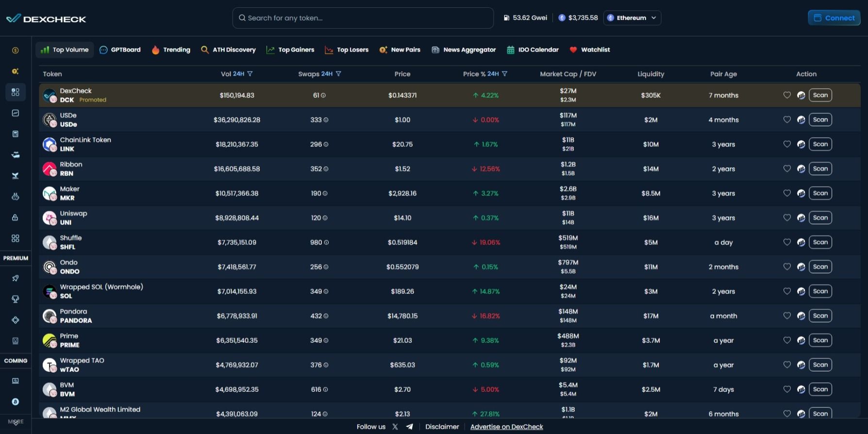
Task: Open the calculator sidebar icon
Action: click(x=16, y=134)
